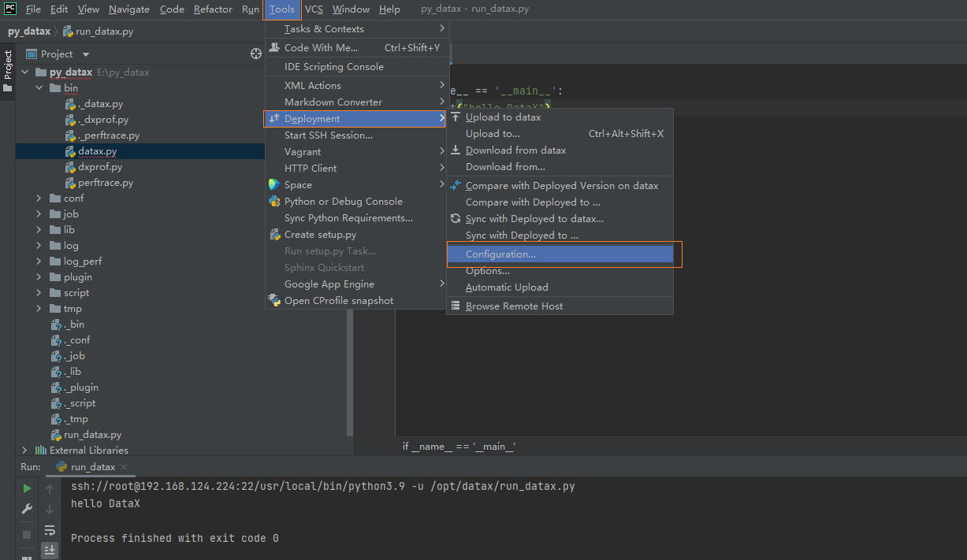Click the ssh://root@192.168.124.224 command line
The width and height of the screenshot is (967, 560).
[x=323, y=486]
